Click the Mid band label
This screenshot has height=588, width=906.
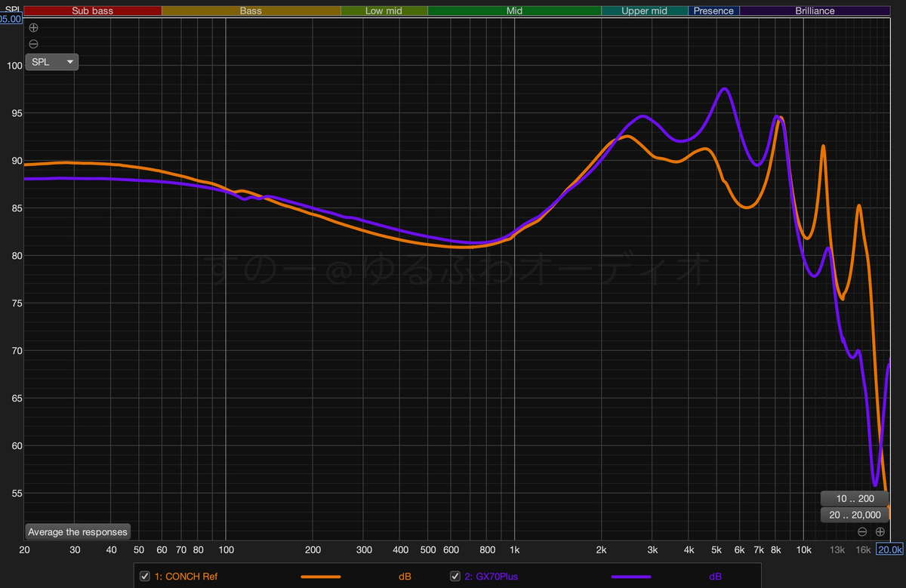(514, 11)
